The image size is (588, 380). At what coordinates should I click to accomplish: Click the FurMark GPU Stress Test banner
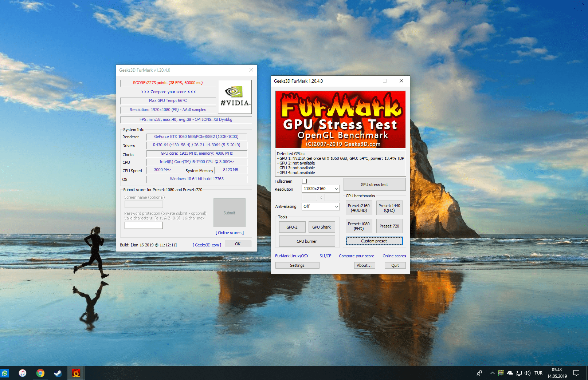click(340, 119)
